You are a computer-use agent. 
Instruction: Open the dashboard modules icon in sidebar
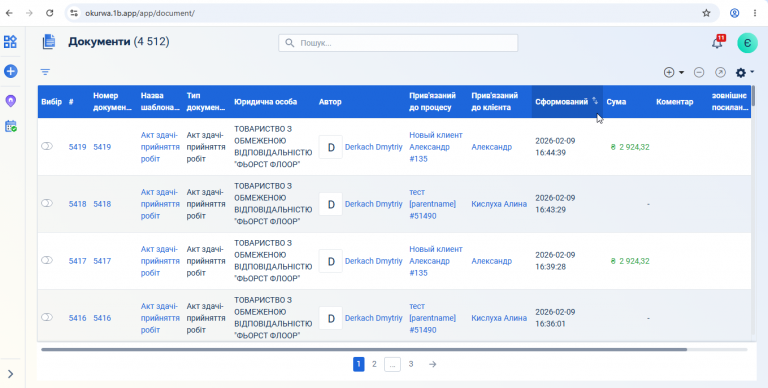10,42
